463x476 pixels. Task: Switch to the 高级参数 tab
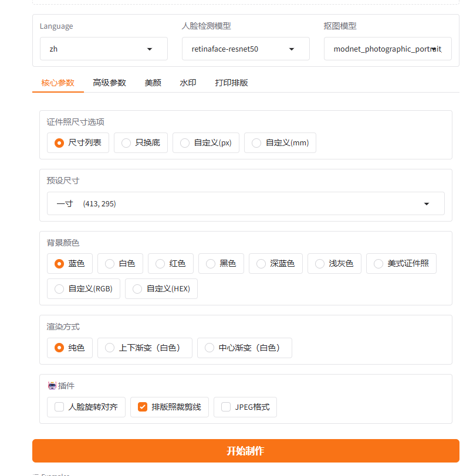click(109, 83)
